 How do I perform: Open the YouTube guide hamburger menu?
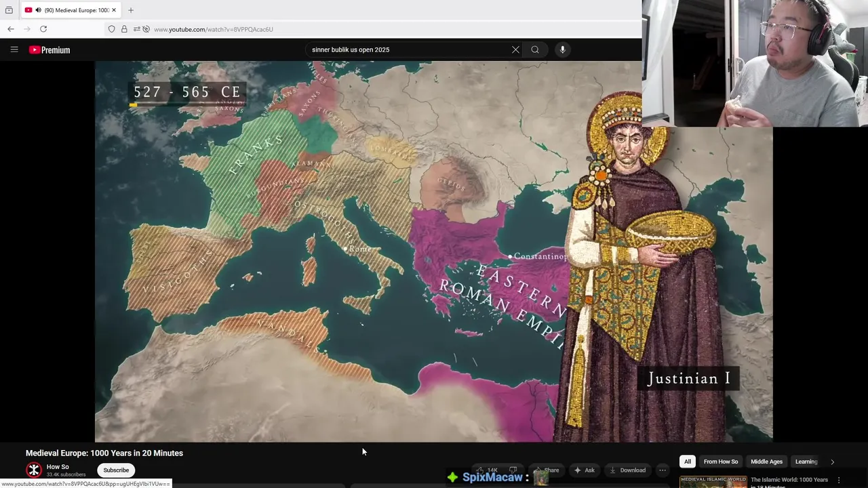pyautogui.click(x=14, y=49)
